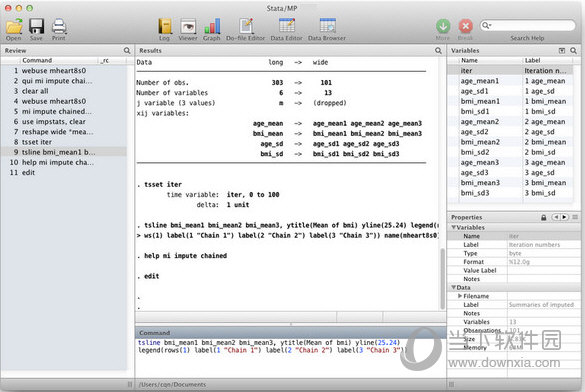The image size is (585, 392).
Task: Select the age_mean2 variable
Action: click(511, 122)
